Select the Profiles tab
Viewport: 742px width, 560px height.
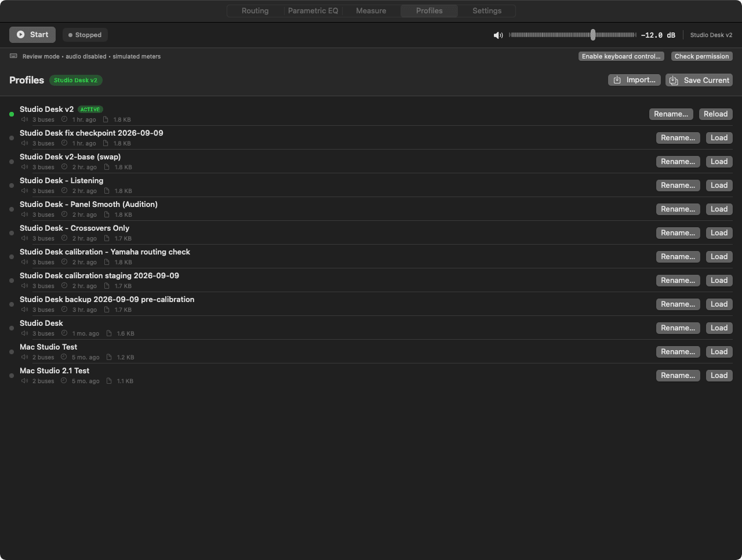pyautogui.click(x=429, y=11)
